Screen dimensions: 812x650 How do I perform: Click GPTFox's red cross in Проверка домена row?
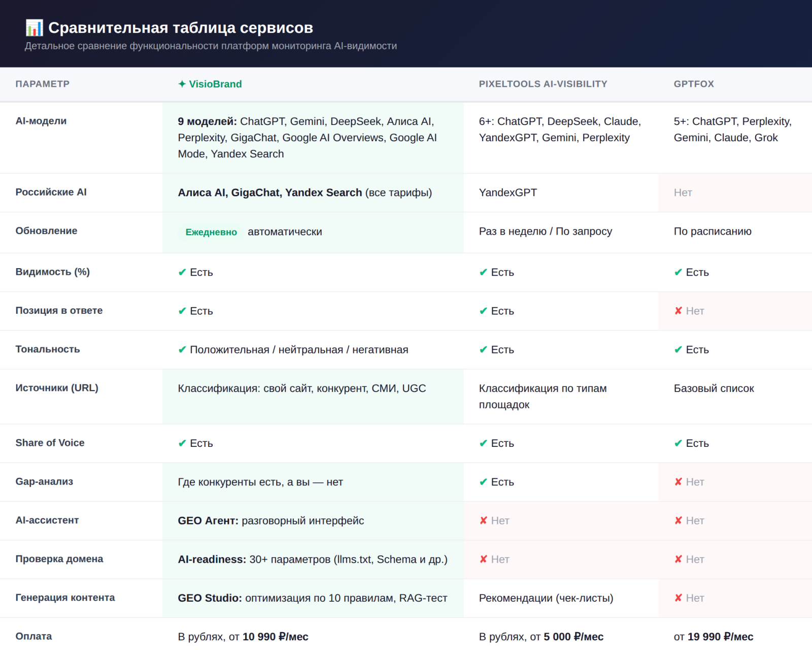678,559
